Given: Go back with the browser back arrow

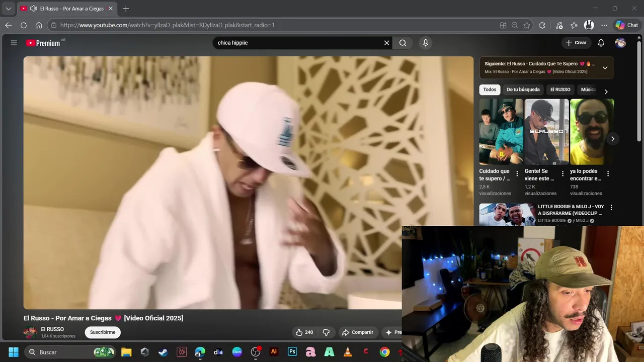Looking at the screenshot, I should pos(9,25).
